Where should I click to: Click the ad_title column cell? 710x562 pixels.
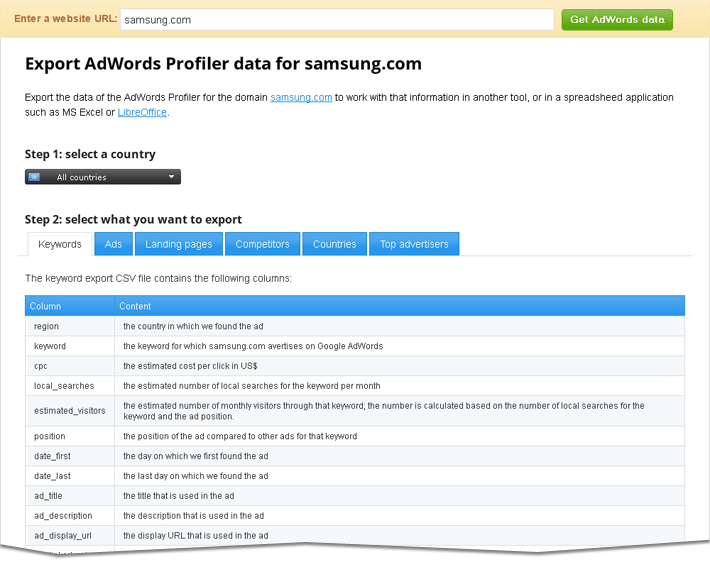tap(70, 496)
